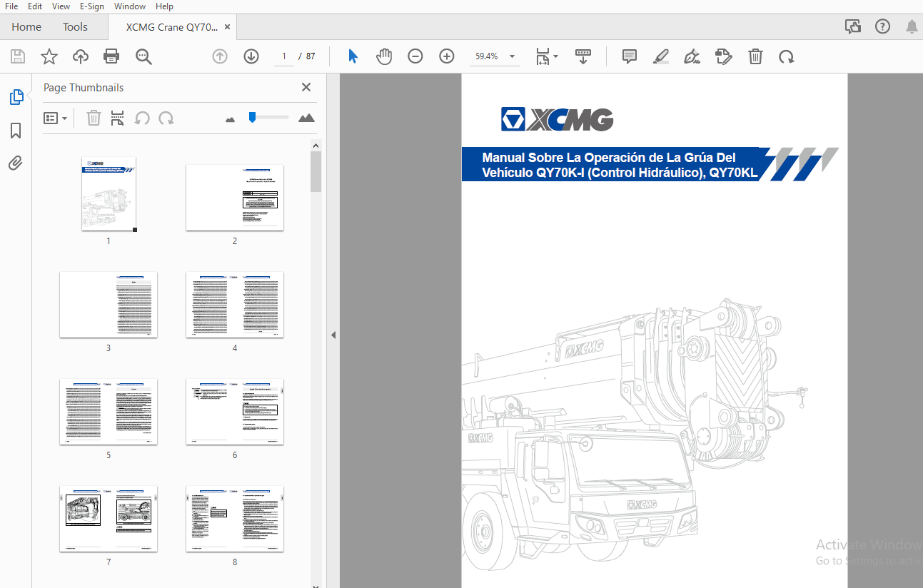This screenshot has width=923, height=588.
Task: Open Help question mark icon
Action: tap(883, 27)
